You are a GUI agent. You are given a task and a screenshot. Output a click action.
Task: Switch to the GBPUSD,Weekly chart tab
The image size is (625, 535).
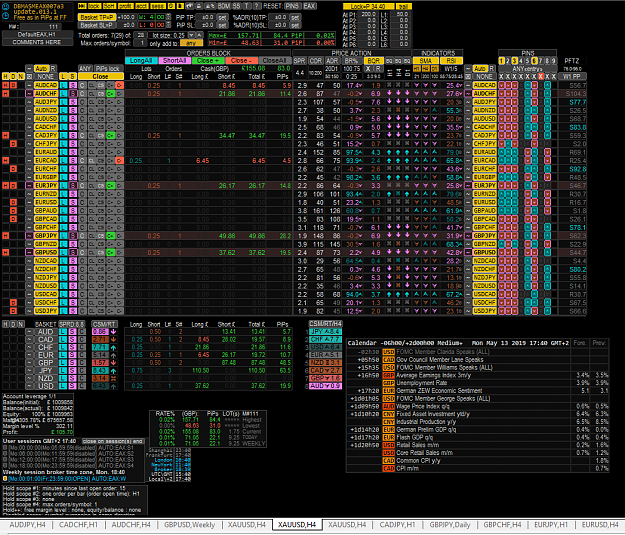[x=189, y=525]
